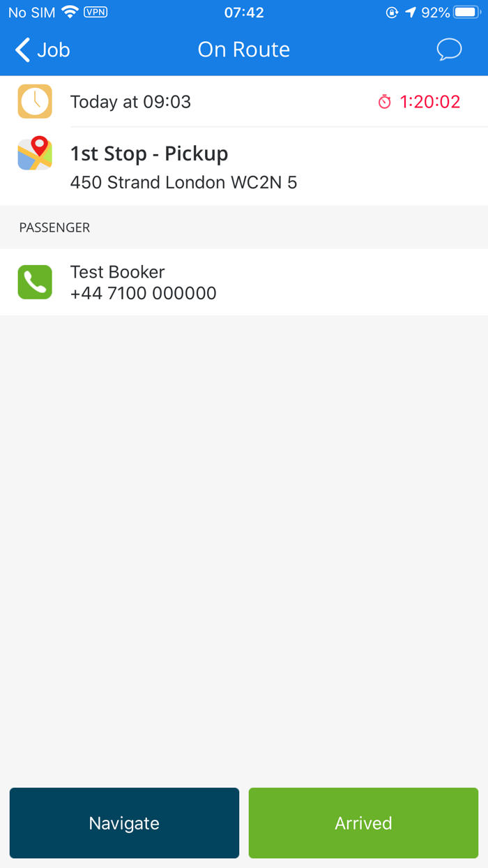Tap the red stopwatch icon
This screenshot has width=488, height=868.
(x=385, y=102)
